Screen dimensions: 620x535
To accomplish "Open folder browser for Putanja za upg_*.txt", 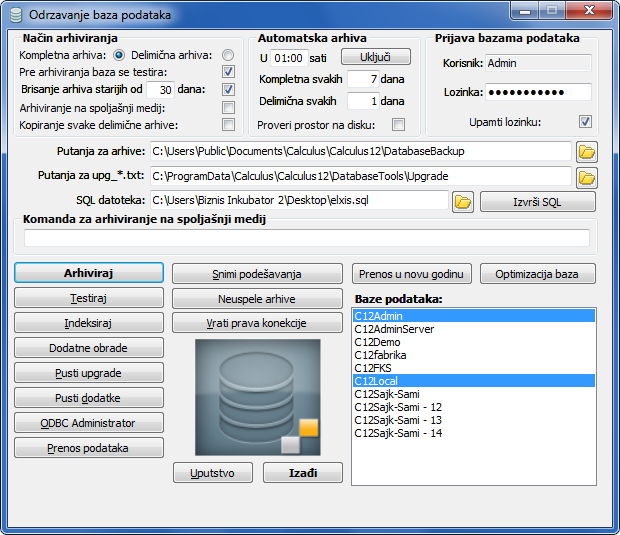I will (586, 177).
